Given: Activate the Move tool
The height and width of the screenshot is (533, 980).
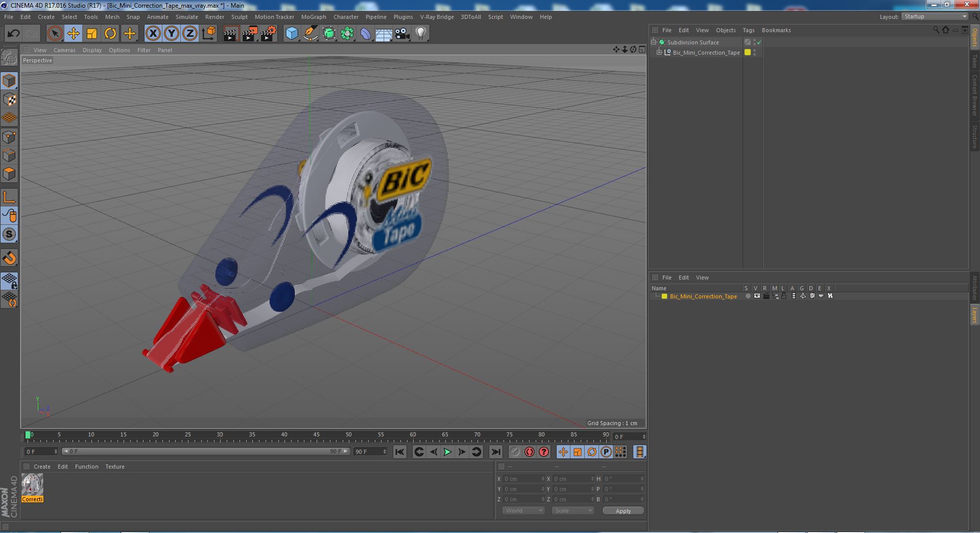Looking at the screenshot, I should (x=73, y=34).
